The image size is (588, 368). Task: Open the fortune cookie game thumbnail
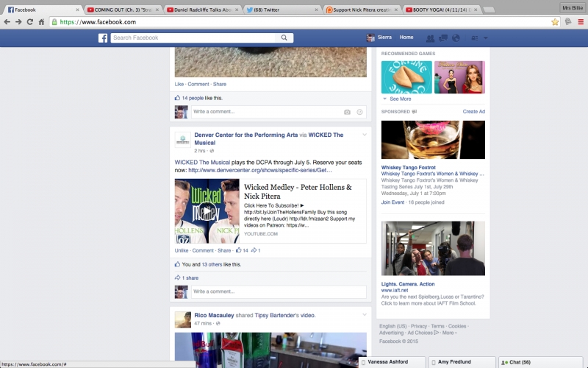(406, 77)
